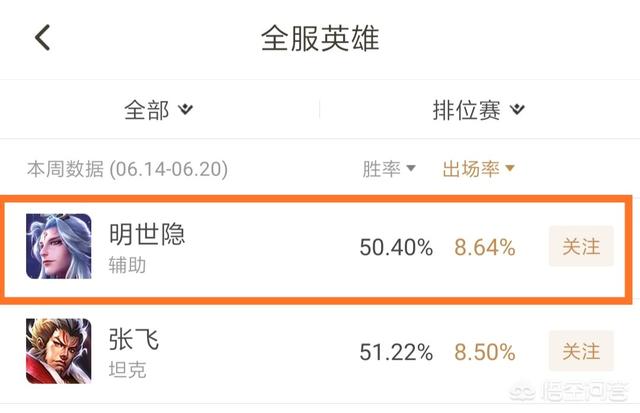This screenshot has width=640, height=413.
Task: Select the 张飞 hero name
Action: (x=134, y=339)
